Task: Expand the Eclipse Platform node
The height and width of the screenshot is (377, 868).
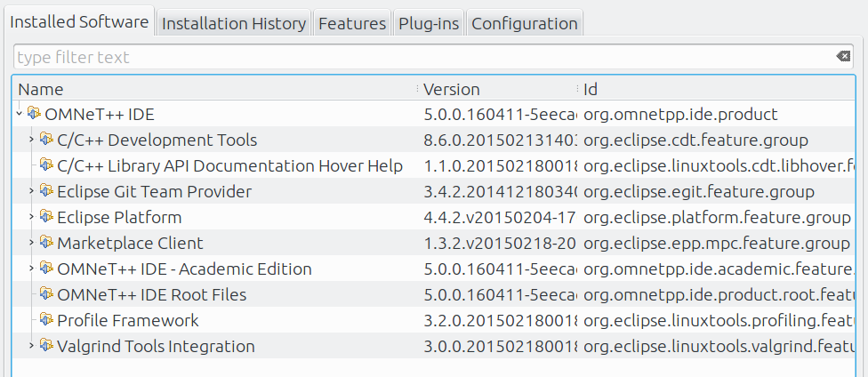Action: point(31,217)
